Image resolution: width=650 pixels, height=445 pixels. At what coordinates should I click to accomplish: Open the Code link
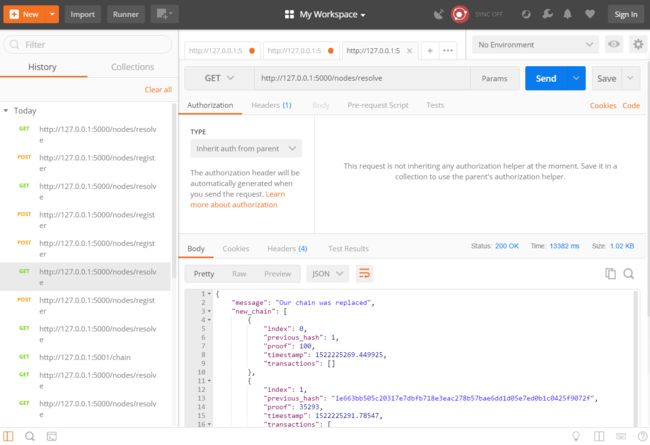631,106
